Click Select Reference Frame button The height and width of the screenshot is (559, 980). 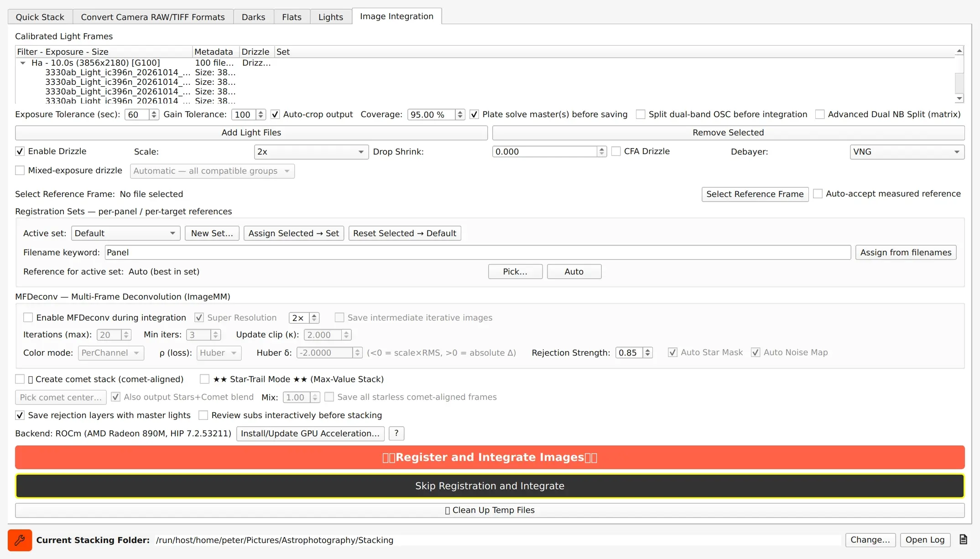755,194
